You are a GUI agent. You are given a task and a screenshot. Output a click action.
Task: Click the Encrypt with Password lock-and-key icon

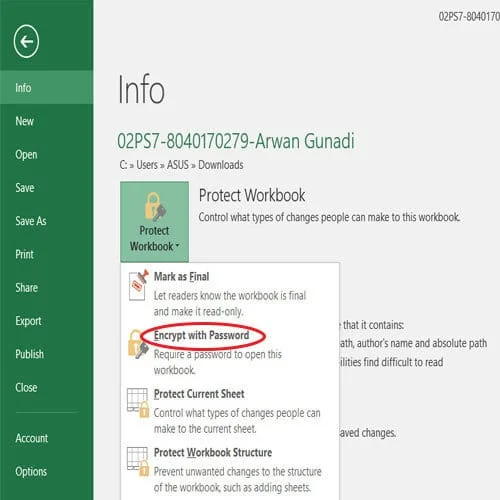point(138,344)
